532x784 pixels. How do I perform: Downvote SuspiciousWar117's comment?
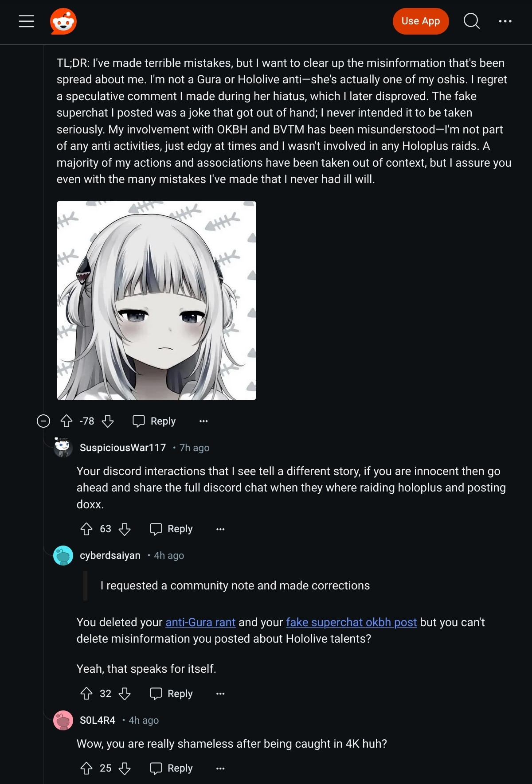(125, 529)
